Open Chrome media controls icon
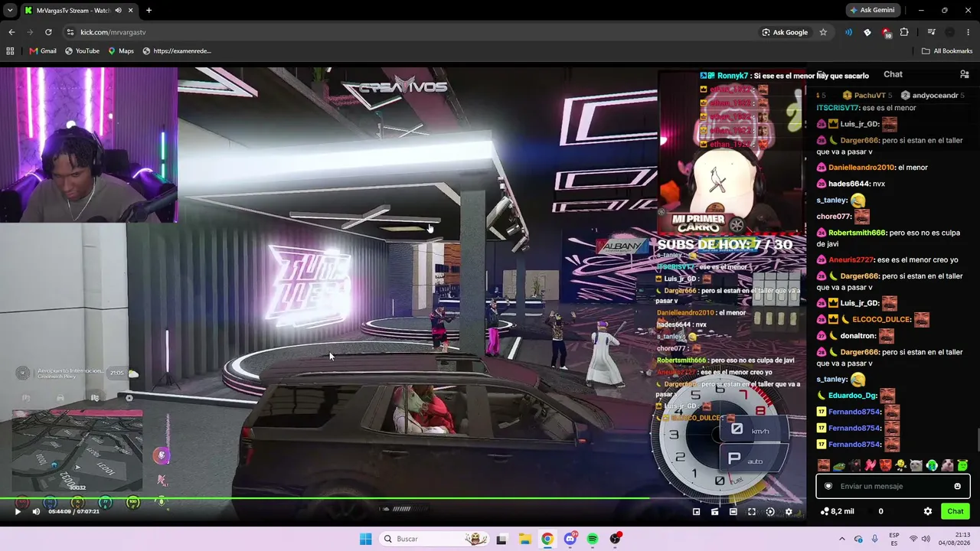The image size is (980, 551). tap(931, 32)
